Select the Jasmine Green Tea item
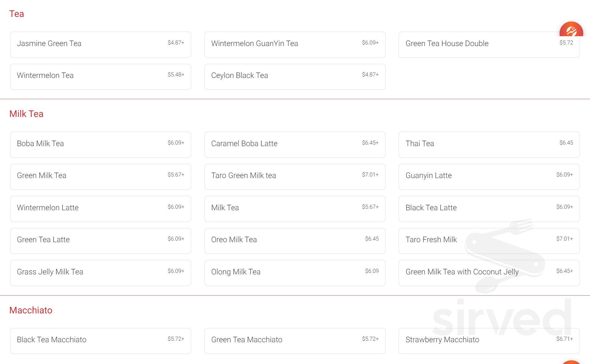The width and height of the screenshot is (590, 364). pos(100,45)
